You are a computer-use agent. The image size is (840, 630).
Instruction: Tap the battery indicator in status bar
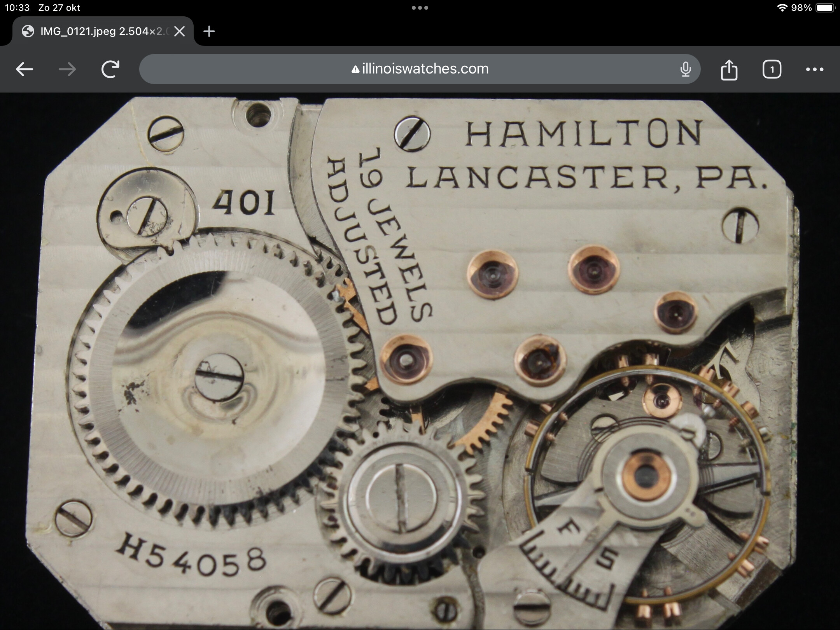pos(826,7)
